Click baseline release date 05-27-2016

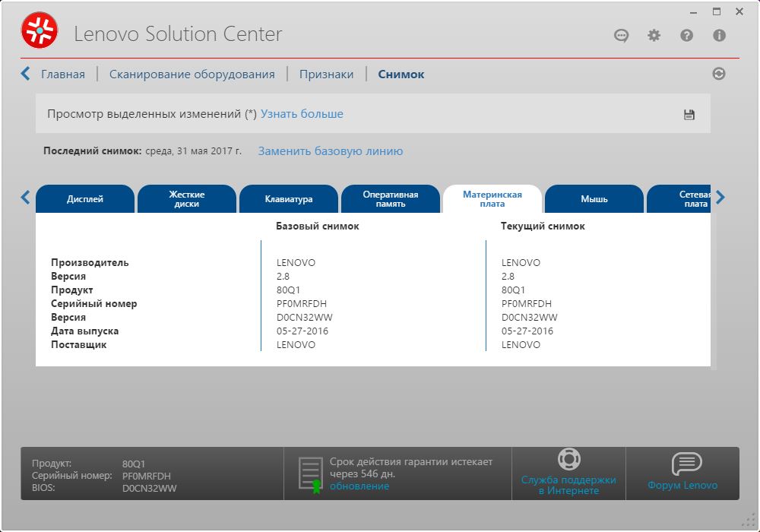click(302, 331)
